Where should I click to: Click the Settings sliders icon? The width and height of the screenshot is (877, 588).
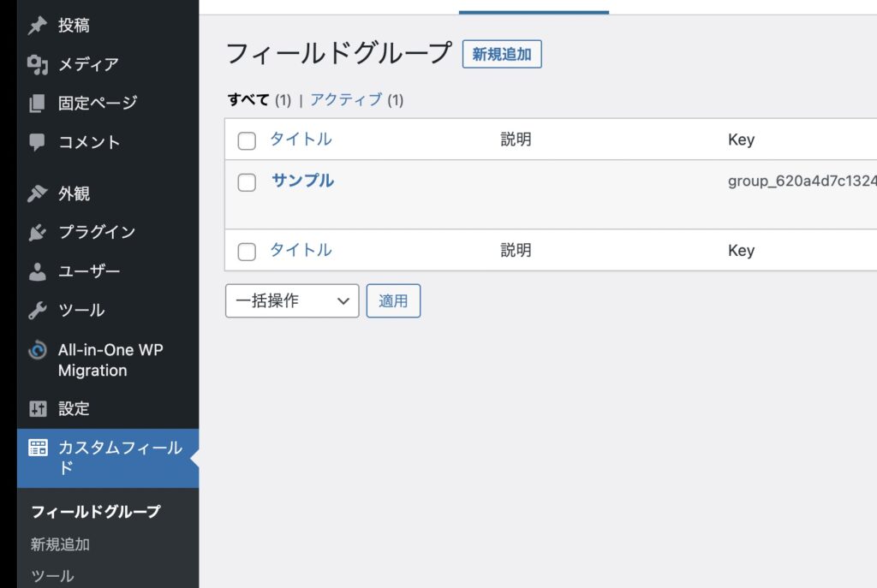pyautogui.click(x=37, y=409)
